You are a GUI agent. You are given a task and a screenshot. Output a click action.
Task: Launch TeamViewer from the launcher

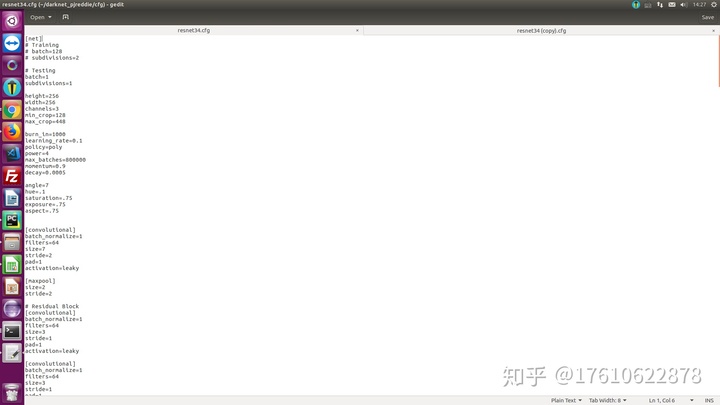tap(12, 44)
